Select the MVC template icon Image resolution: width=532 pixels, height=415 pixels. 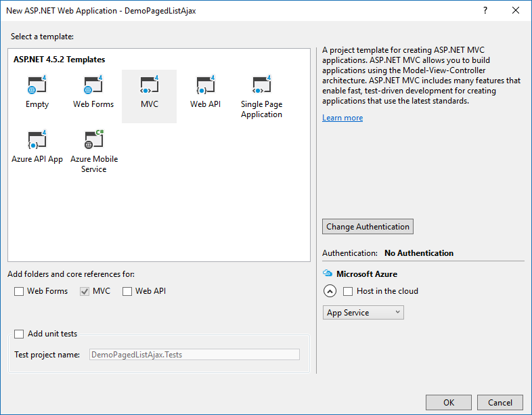(150, 85)
